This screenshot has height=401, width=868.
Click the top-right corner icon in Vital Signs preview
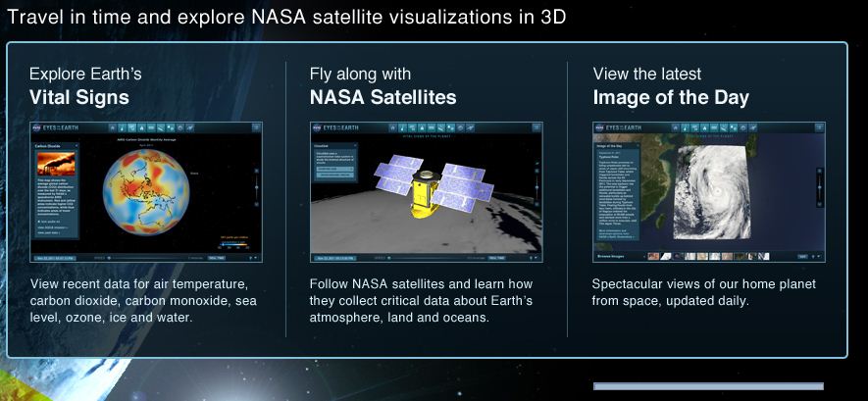[256, 127]
